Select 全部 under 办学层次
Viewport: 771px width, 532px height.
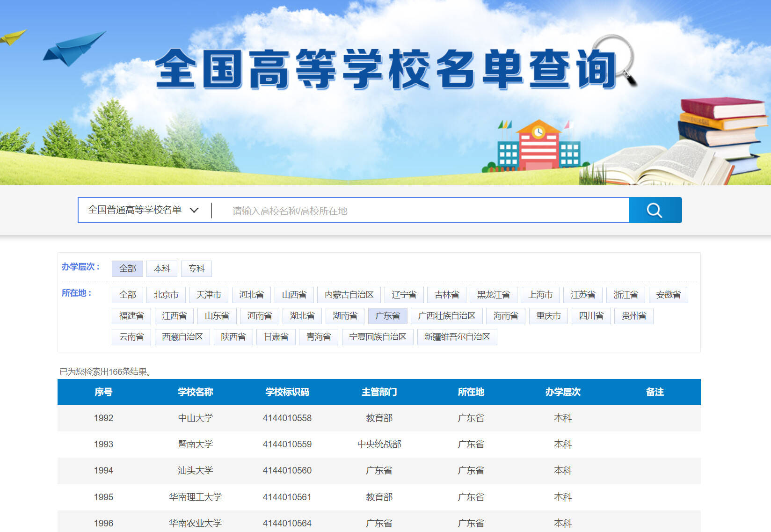[127, 269]
